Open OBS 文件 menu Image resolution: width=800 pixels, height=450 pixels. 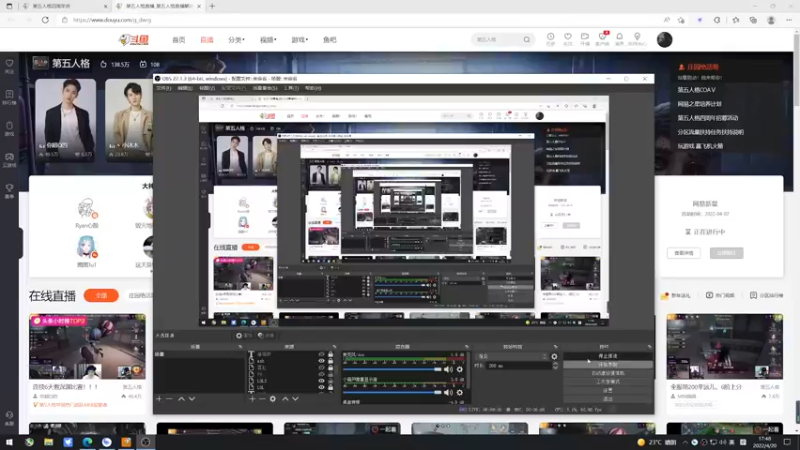[163, 88]
